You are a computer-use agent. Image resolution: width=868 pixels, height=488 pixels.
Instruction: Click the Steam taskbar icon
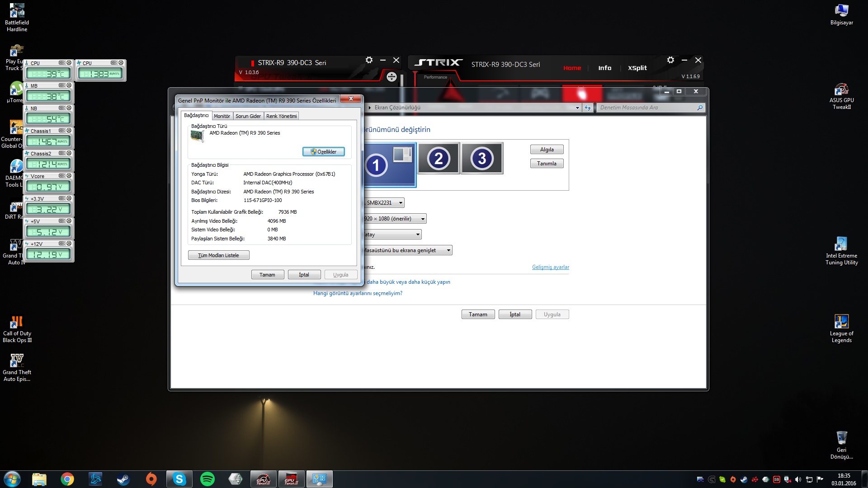123,479
